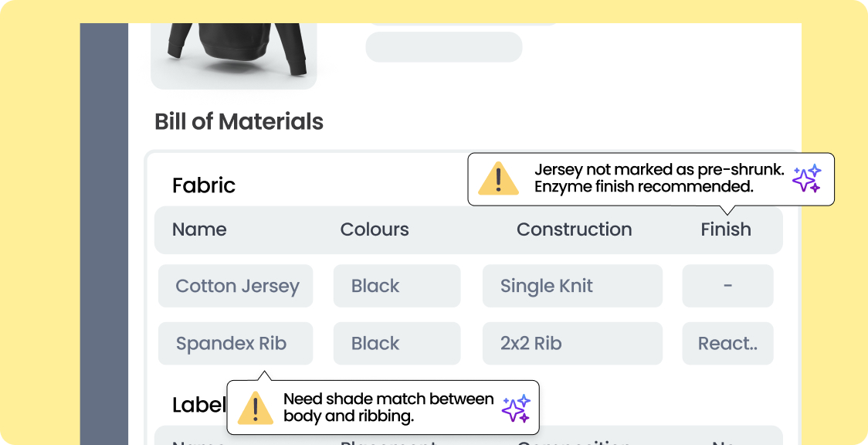Edit the 2x2 Rib construction field
Viewport: 868px width, 445px height.
(x=572, y=344)
